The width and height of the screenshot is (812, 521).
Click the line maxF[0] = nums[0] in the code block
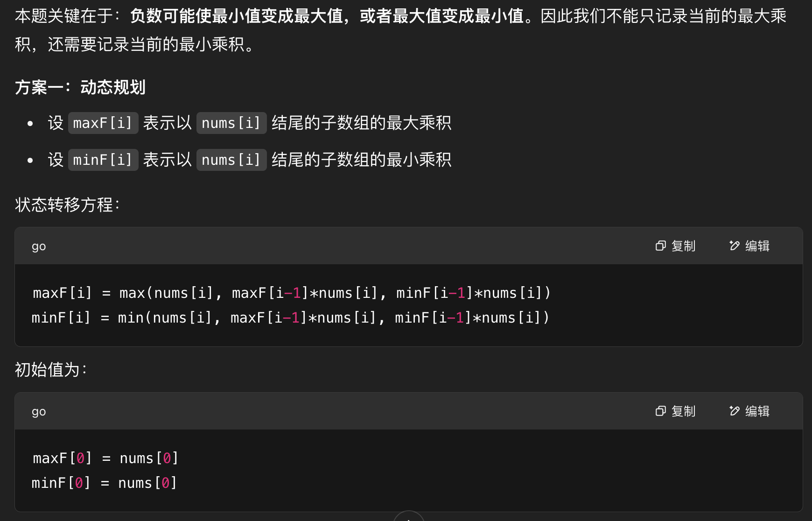[x=105, y=458]
